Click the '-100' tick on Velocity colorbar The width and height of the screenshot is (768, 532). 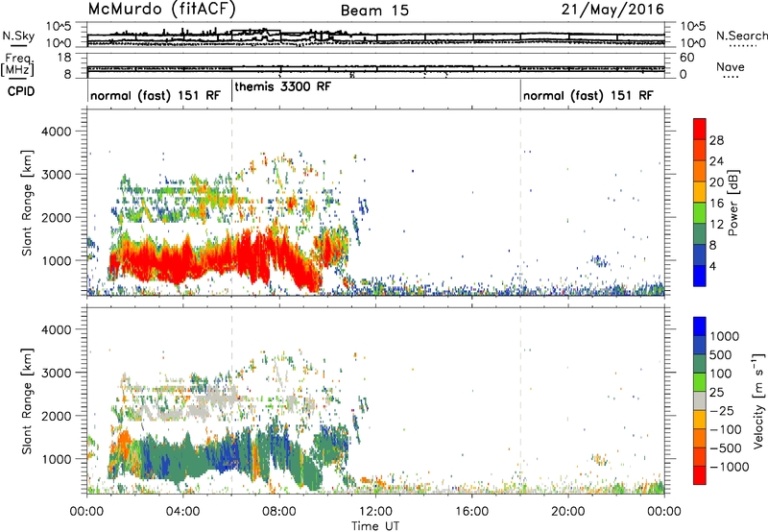(x=726, y=429)
